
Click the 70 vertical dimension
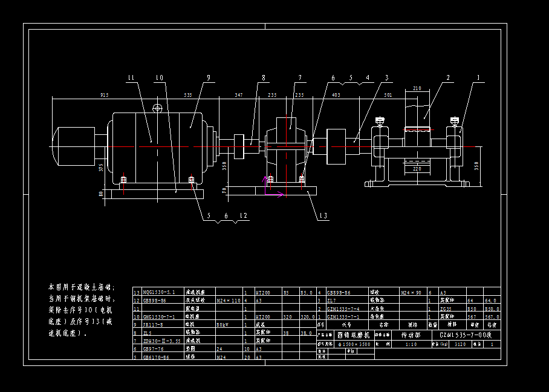(224, 191)
